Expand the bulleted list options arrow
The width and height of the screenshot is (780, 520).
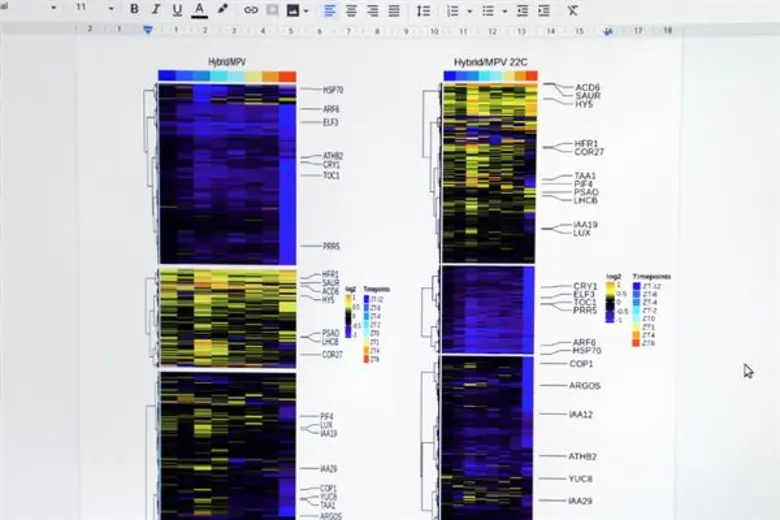[504, 11]
